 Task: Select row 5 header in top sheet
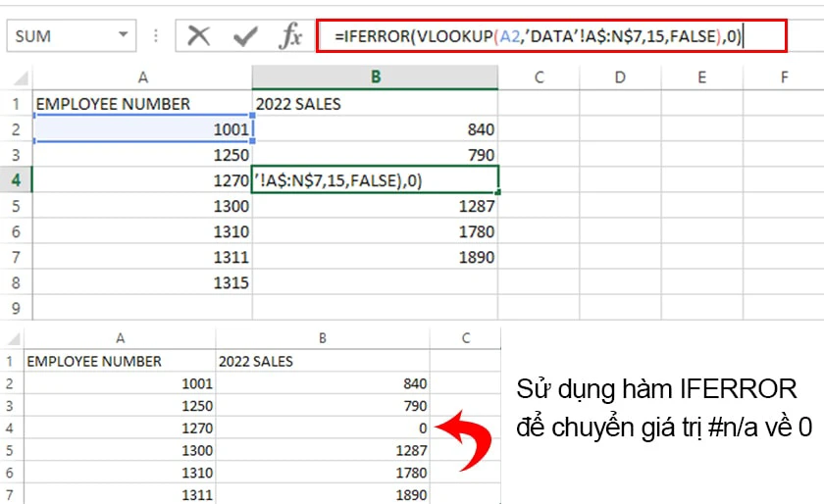pos(16,206)
